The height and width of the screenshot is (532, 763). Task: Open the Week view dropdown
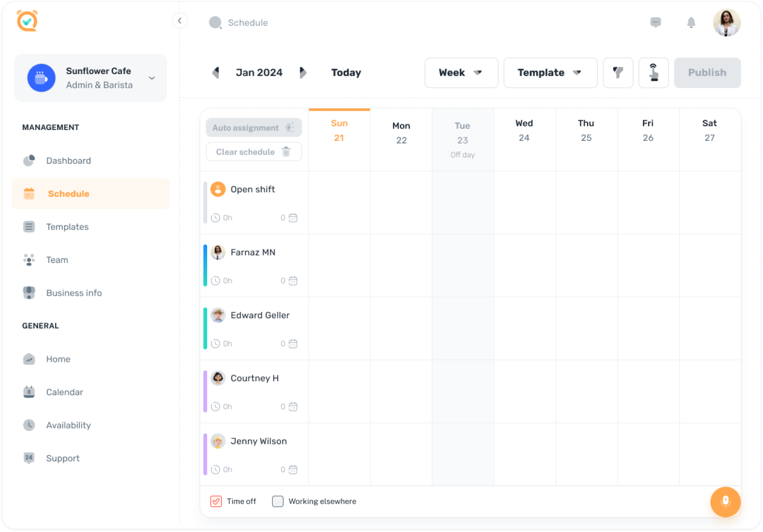(x=461, y=73)
